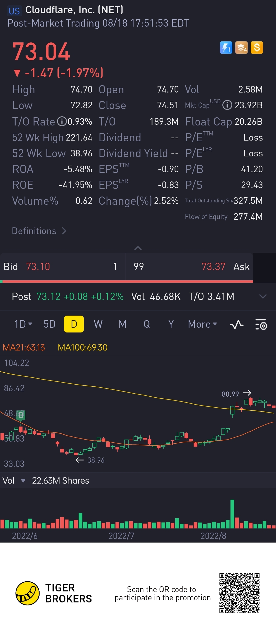Image resolution: width=276 pixels, height=644 pixels.
Task: Tap the 2022/7 date axis label
Action: pos(121,536)
